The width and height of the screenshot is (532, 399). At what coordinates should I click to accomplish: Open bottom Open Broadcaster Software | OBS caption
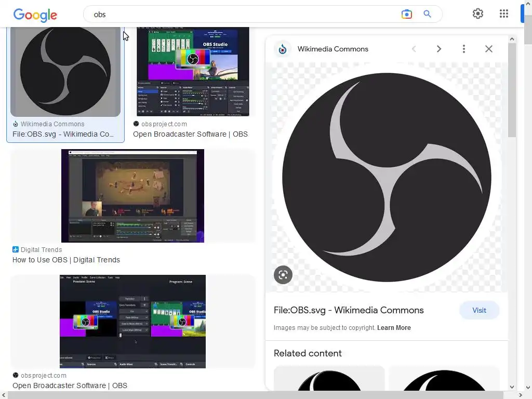coord(70,385)
